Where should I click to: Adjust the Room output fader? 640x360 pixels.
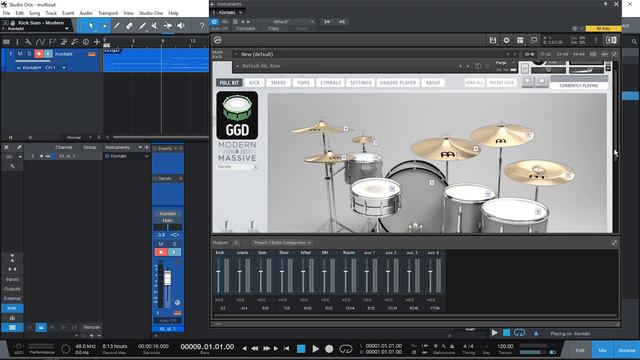[x=345, y=272]
